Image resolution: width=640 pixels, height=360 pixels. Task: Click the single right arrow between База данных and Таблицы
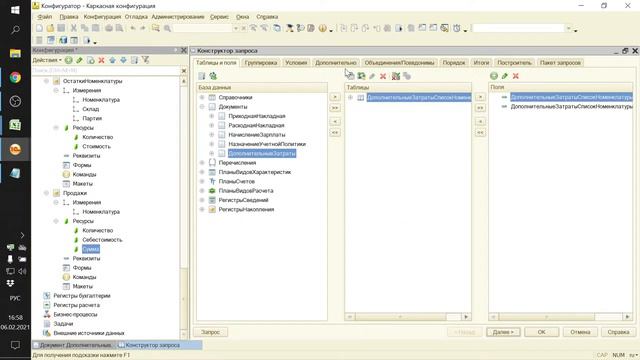335,97
